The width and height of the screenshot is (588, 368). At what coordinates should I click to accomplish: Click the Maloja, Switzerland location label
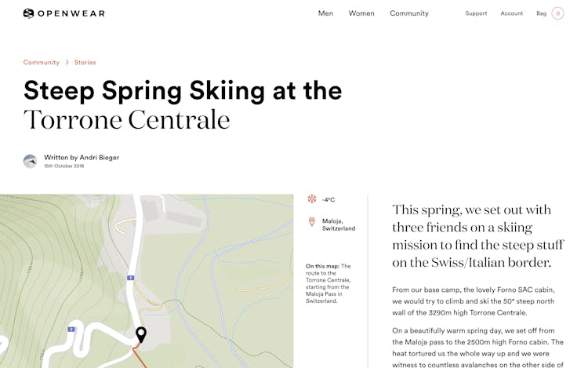point(339,224)
